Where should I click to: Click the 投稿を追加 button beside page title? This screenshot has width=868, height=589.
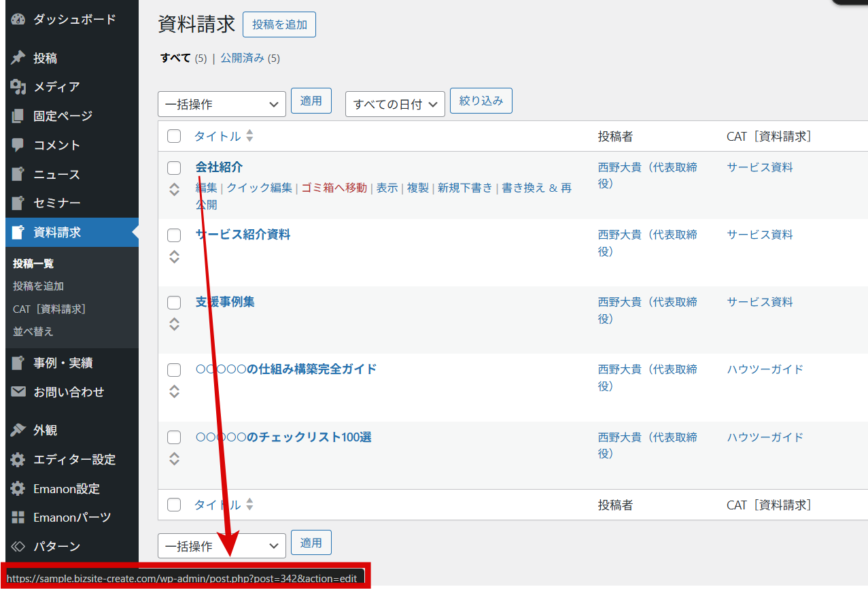coord(279,24)
